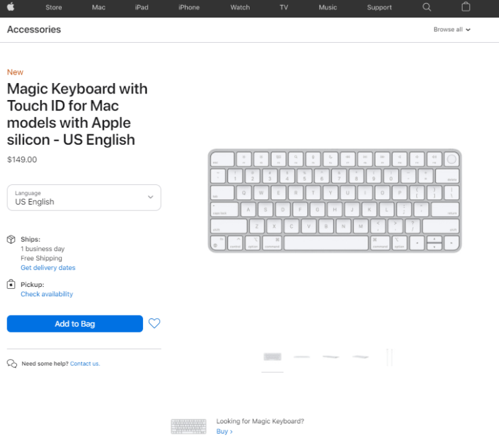The width and height of the screenshot is (499, 448).
Task: Open the Support menu item
Action: [x=379, y=8]
